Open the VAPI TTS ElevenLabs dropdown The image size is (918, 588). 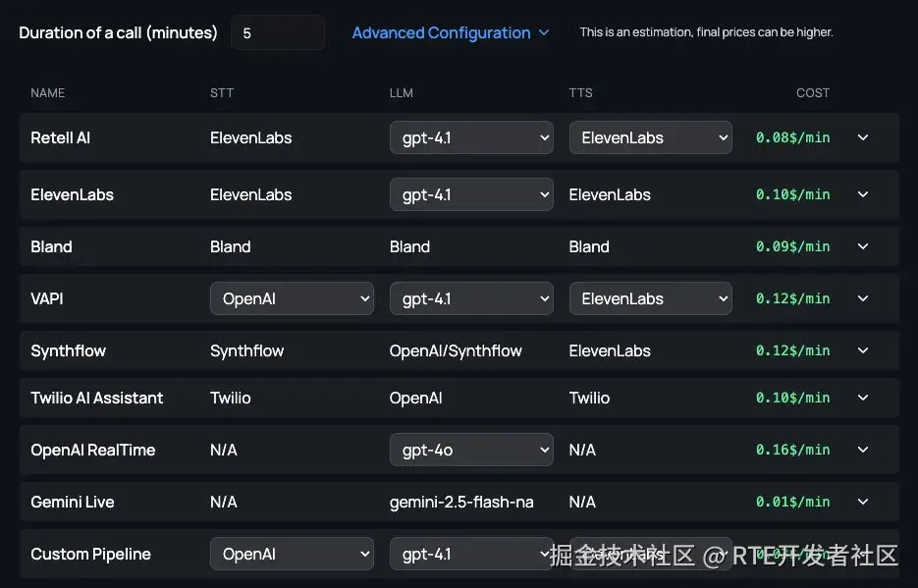tap(650, 298)
